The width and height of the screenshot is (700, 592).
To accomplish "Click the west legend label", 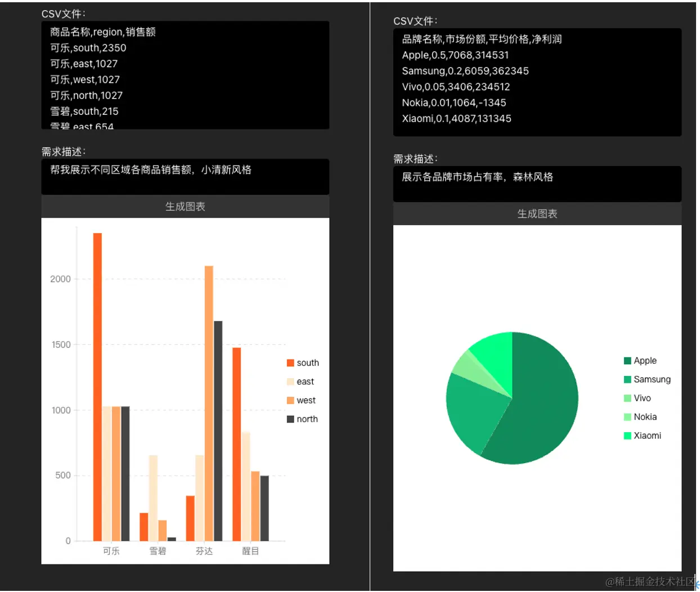I will 306,401.
